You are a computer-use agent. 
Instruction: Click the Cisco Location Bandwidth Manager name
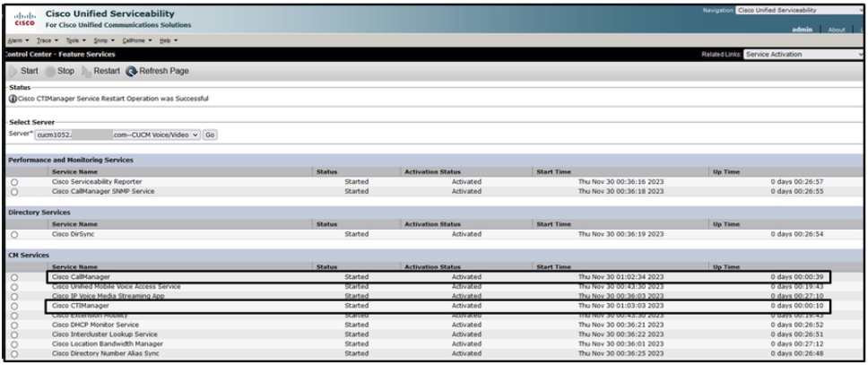click(x=108, y=343)
